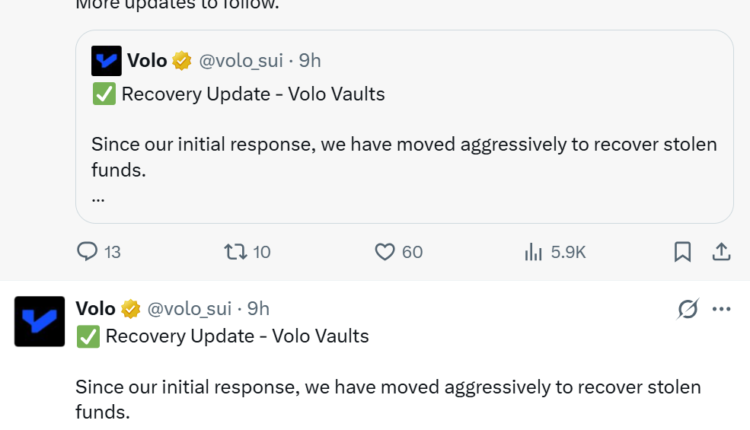Click the verified badge in quoted tweet

click(x=182, y=61)
